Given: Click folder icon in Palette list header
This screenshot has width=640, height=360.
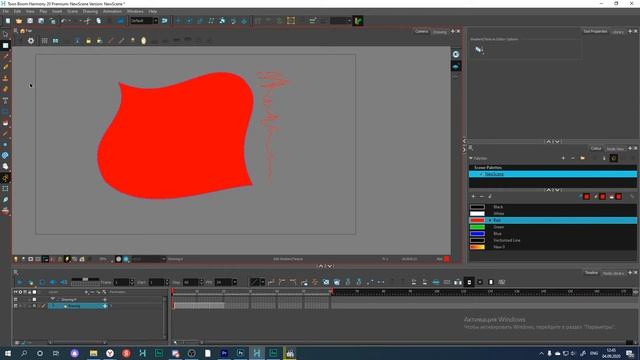Looking at the screenshot, I should pos(582,158).
